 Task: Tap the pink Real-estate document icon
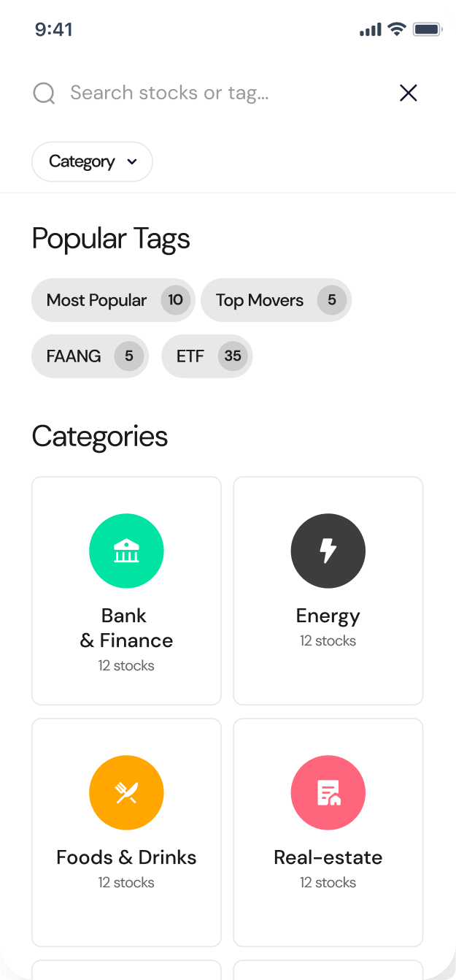tap(328, 792)
